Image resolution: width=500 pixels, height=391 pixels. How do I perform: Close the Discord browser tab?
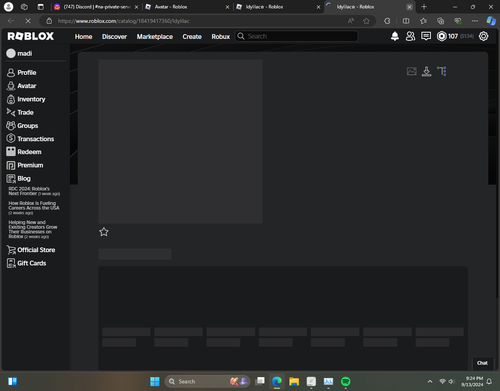tap(136, 7)
